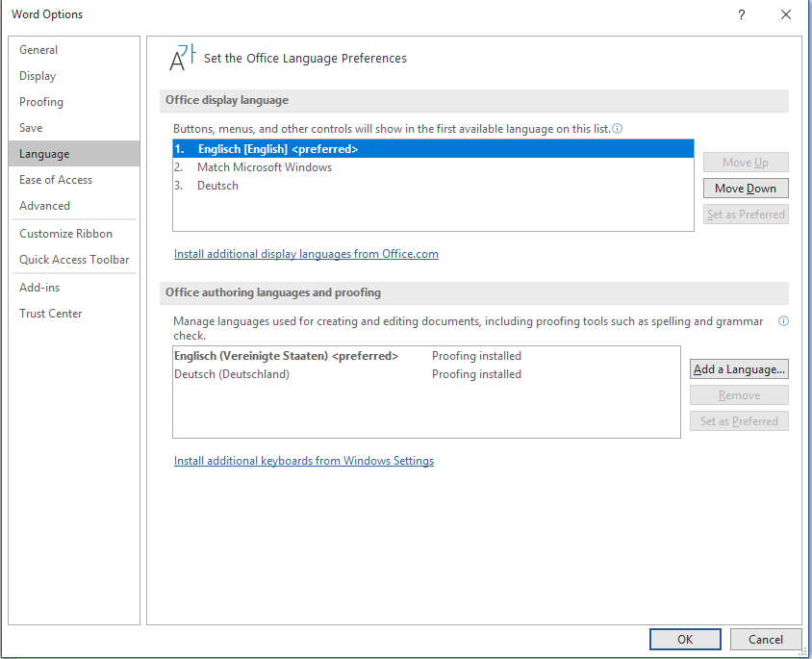The height and width of the screenshot is (659, 812).
Task: Click the Cancel button
Action: tap(765, 640)
